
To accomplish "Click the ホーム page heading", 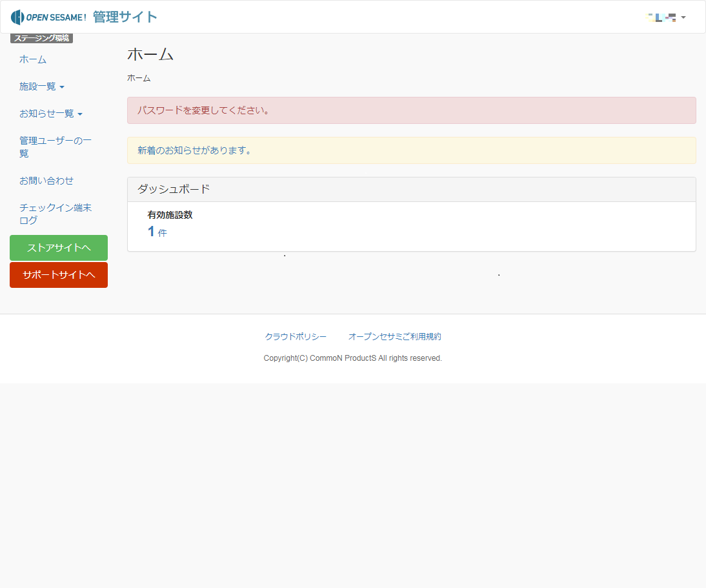I will pyautogui.click(x=150, y=54).
